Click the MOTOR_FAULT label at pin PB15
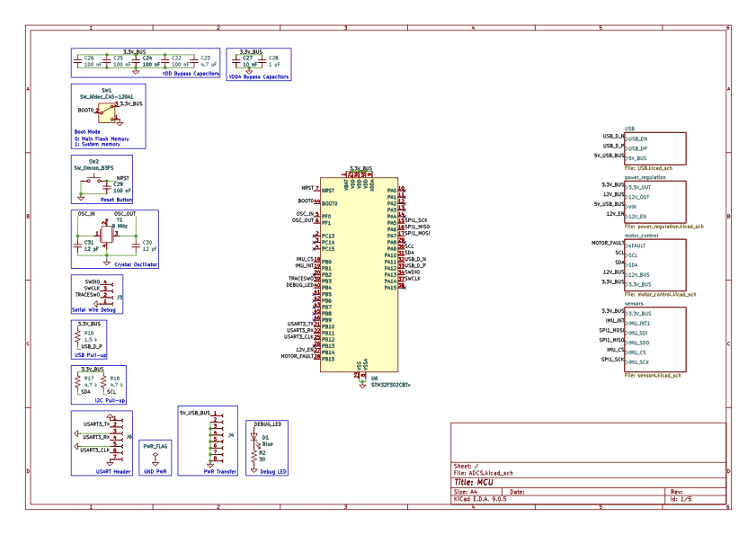This screenshot has height=535, width=756. 297,356
